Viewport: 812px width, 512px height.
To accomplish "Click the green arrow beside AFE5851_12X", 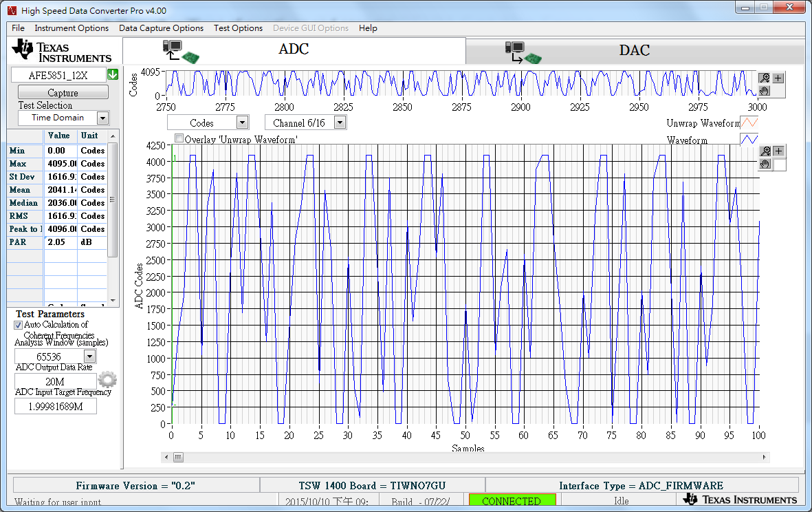I will coord(113,74).
